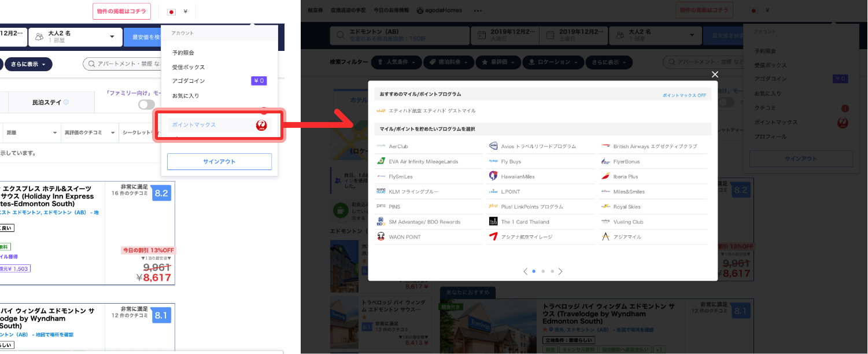The height and width of the screenshot is (354, 868).
Task: Click the red Asiana mileage logo
Action: [x=493, y=237]
